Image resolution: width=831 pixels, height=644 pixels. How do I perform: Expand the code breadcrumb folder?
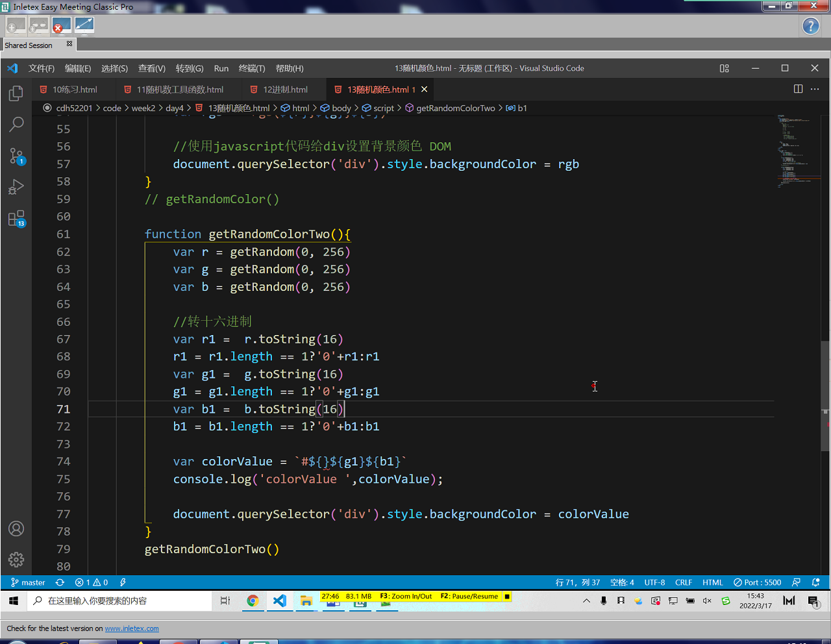112,108
